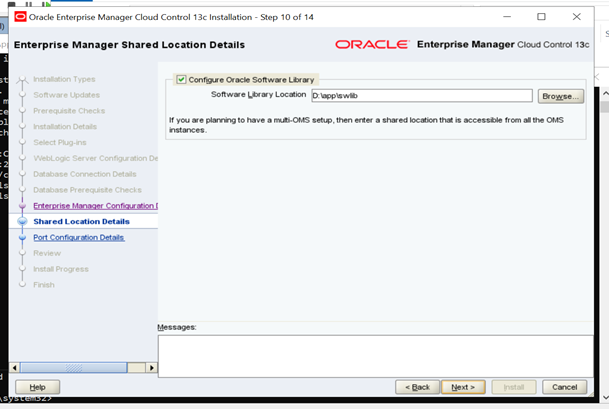Click the Enterprise Manager Configuration step bullet

tap(21, 206)
